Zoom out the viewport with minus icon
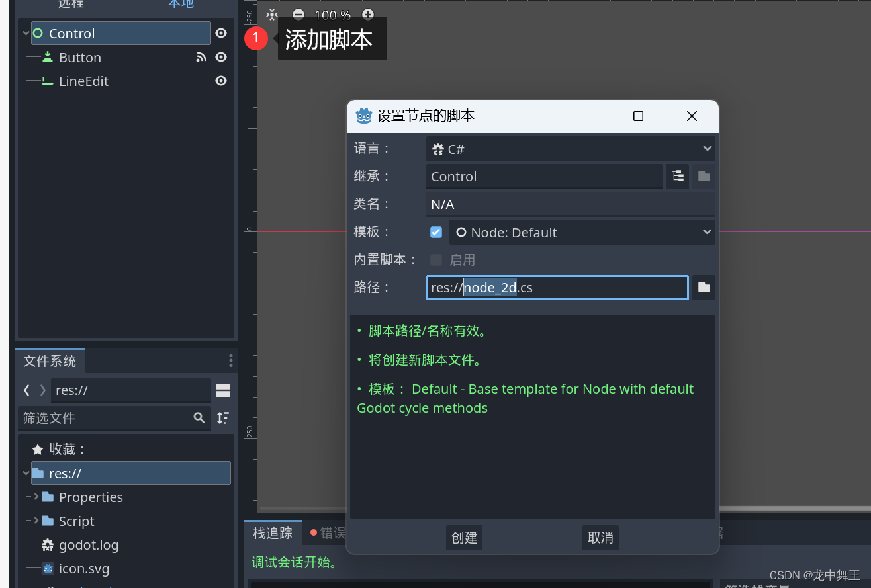Viewport: 871px width, 588px height. [x=298, y=15]
